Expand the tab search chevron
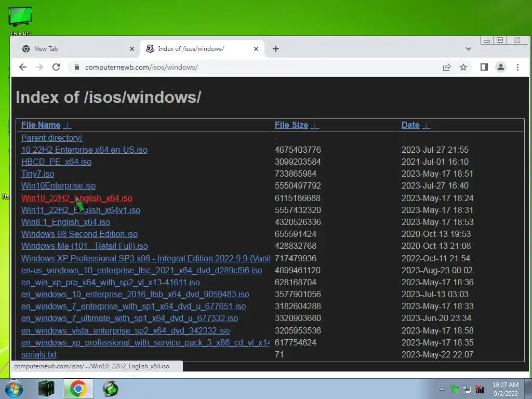Image resolution: width=532 pixels, height=399 pixels. (469, 49)
